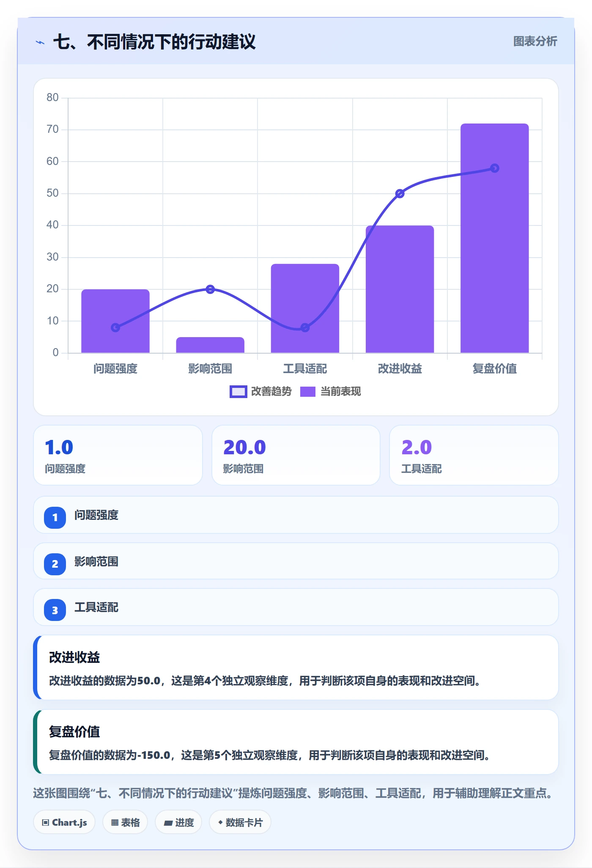592x868 pixels.
Task: Click the trend point on 工具适配 bar
Action: 305,327
